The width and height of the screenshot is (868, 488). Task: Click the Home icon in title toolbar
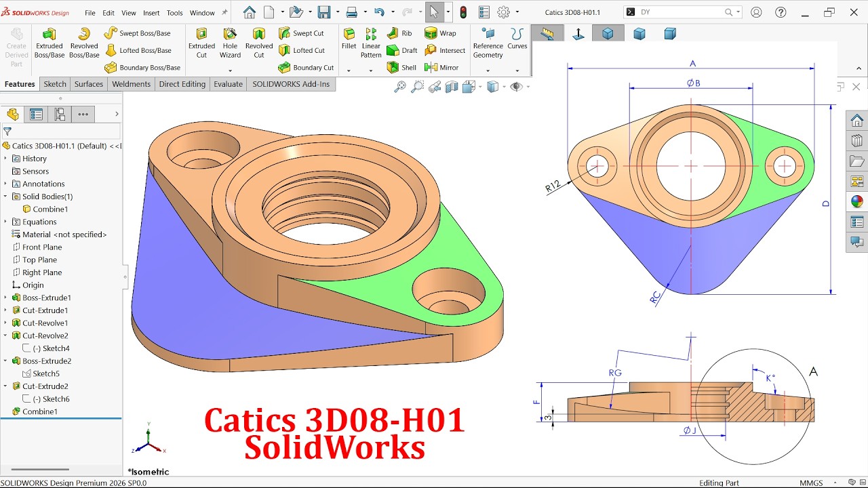[x=250, y=12]
